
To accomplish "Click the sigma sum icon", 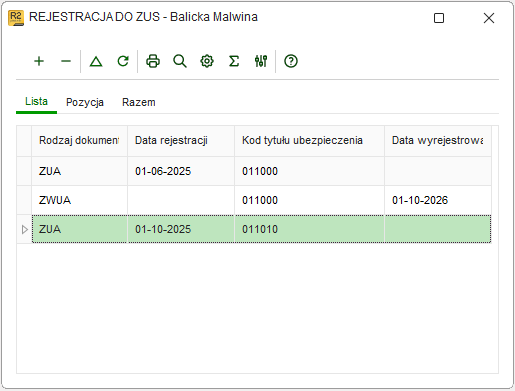I will pos(234,61).
